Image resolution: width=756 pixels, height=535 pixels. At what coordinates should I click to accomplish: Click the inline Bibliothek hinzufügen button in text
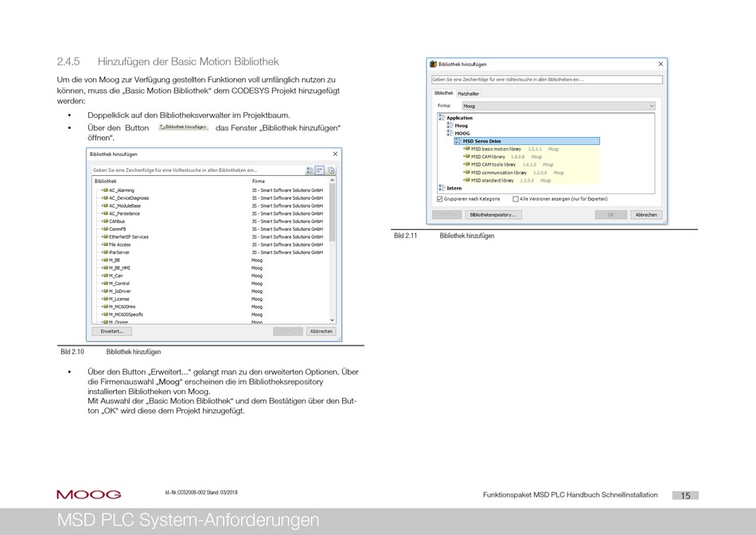(x=183, y=127)
